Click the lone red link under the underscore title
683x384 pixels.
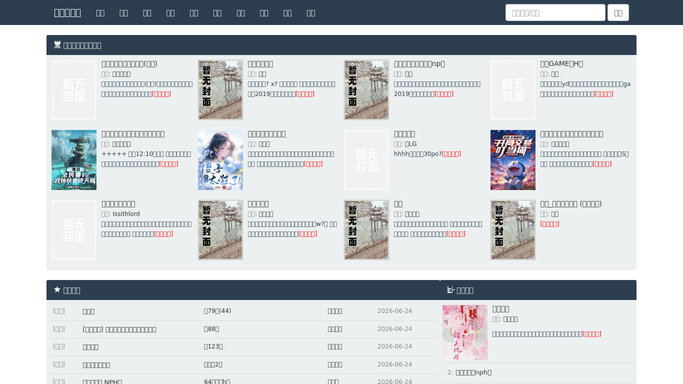[x=550, y=224]
